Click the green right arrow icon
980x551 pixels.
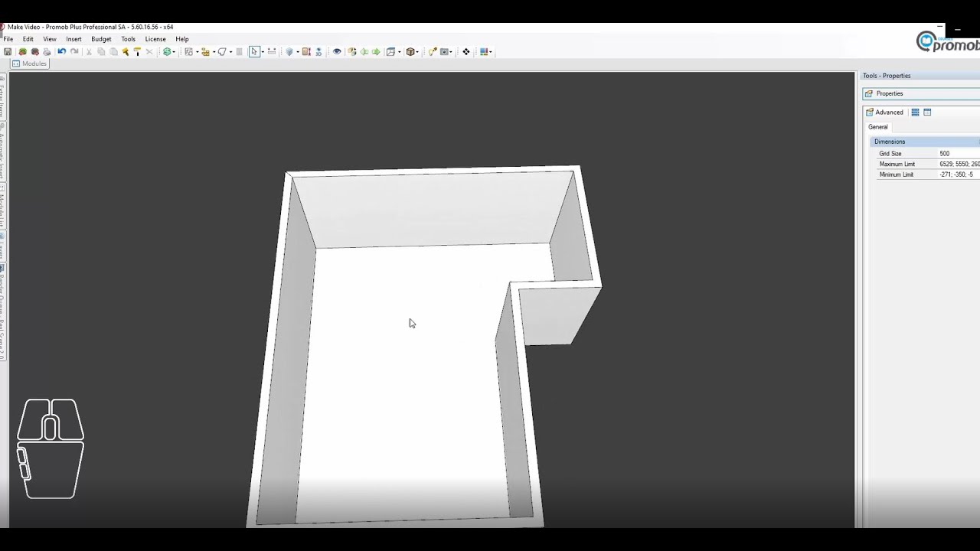pos(376,52)
